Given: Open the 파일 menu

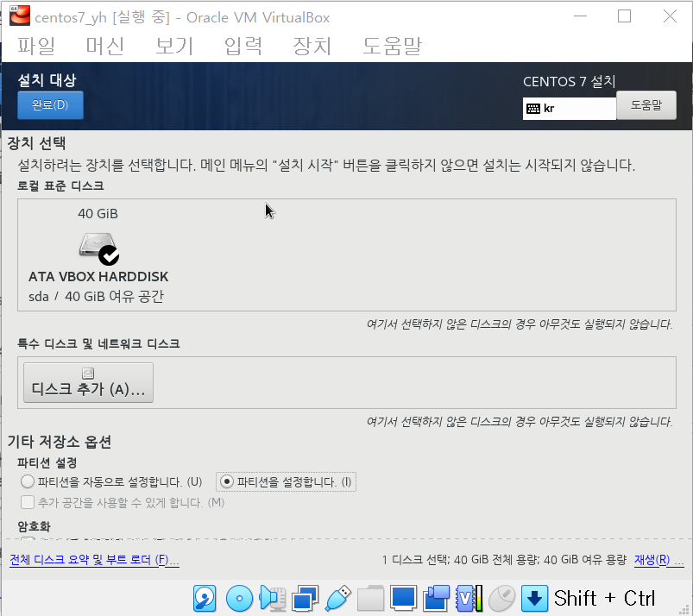Looking at the screenshot, I should point(36,46).
